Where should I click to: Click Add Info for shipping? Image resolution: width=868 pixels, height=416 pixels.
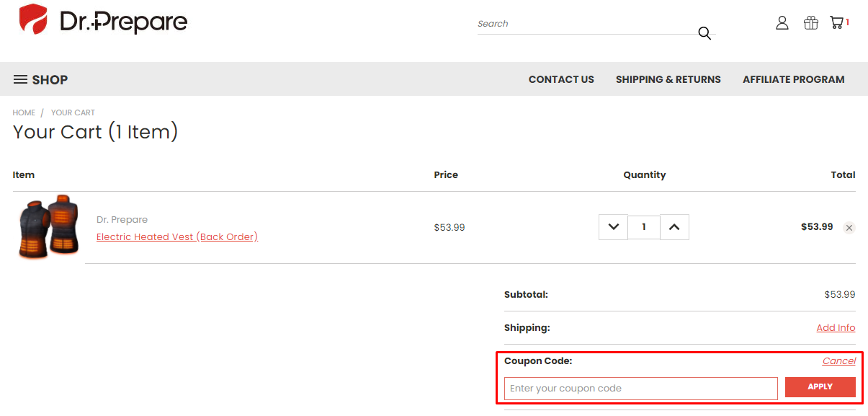click(x=836, y=327)
